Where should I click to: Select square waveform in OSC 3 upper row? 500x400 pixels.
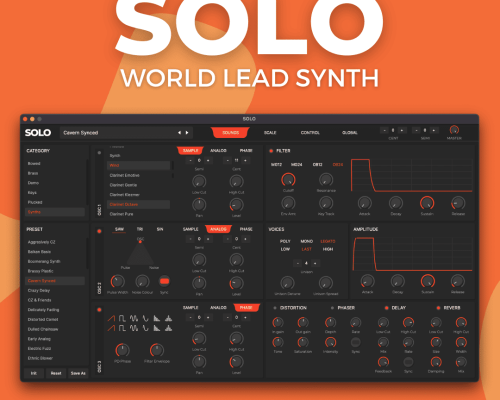point(122,318)
